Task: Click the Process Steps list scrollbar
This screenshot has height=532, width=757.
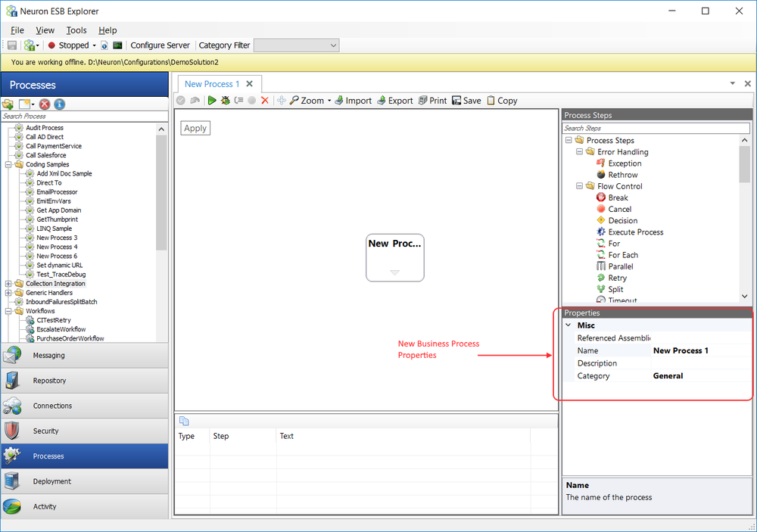Action: [x=744, y=165]
